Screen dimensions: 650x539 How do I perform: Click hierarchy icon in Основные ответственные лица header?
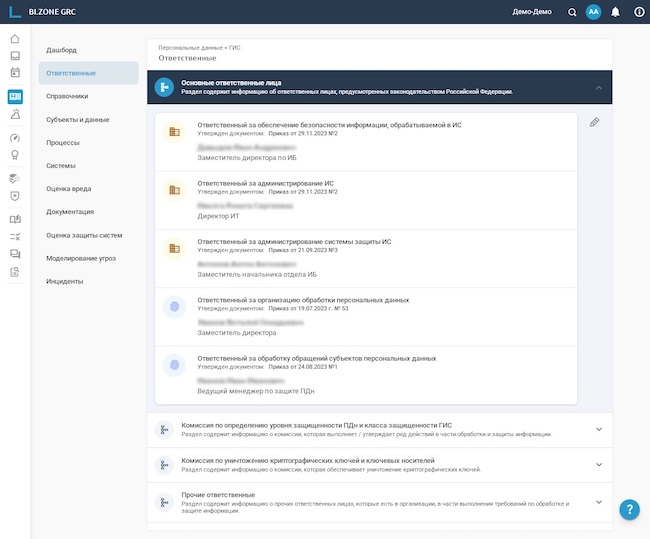coord(164,87)
